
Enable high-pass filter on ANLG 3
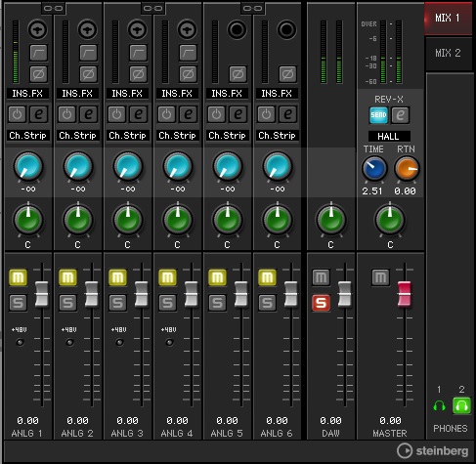(138, 53)
